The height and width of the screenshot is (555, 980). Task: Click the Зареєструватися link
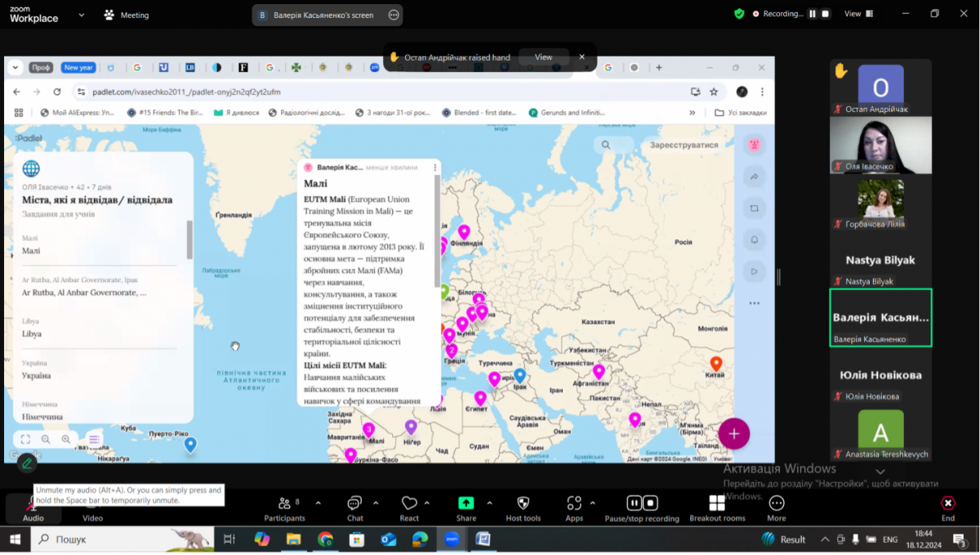click(684, 145)
